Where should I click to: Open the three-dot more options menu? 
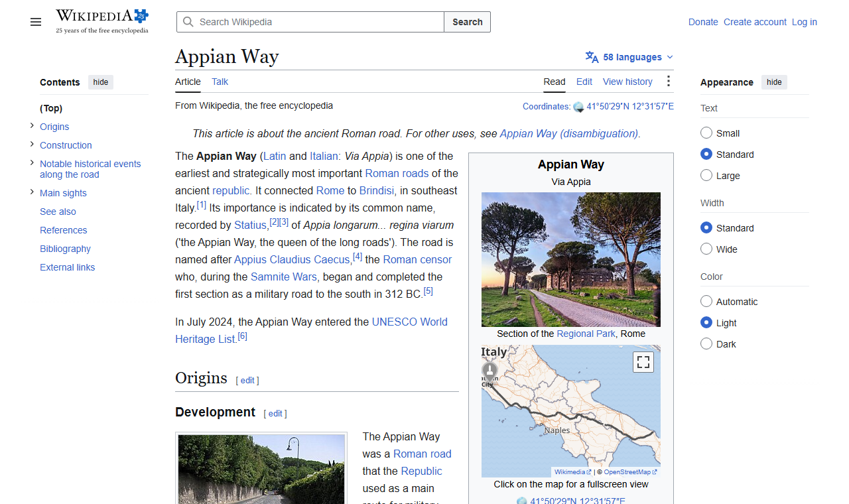[x=668, y=81]
